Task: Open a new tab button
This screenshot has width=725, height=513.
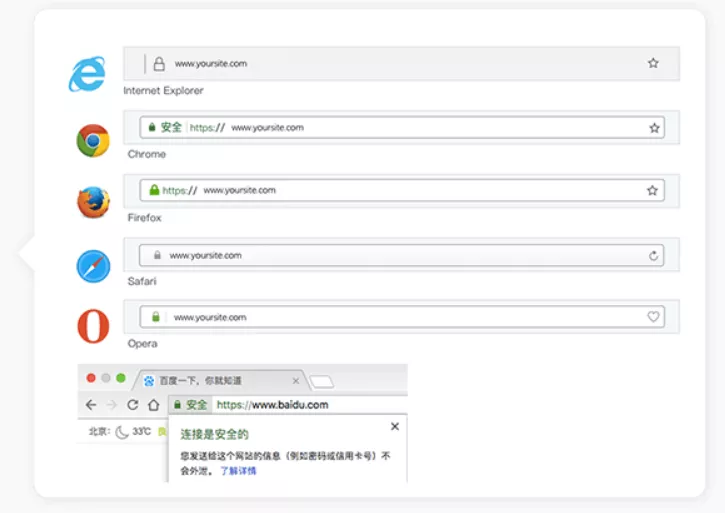Action: pos(321,382)
